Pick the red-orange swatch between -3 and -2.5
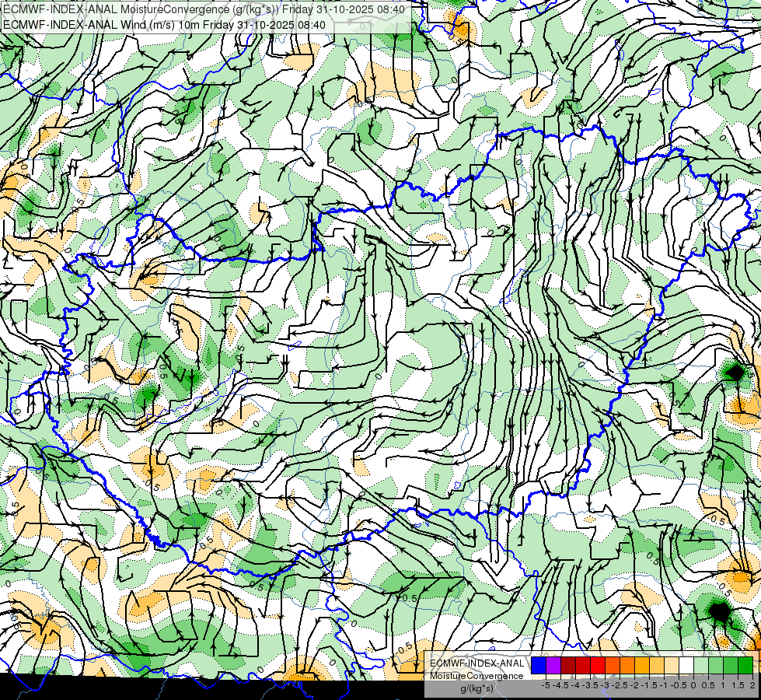 click(613, 665)
